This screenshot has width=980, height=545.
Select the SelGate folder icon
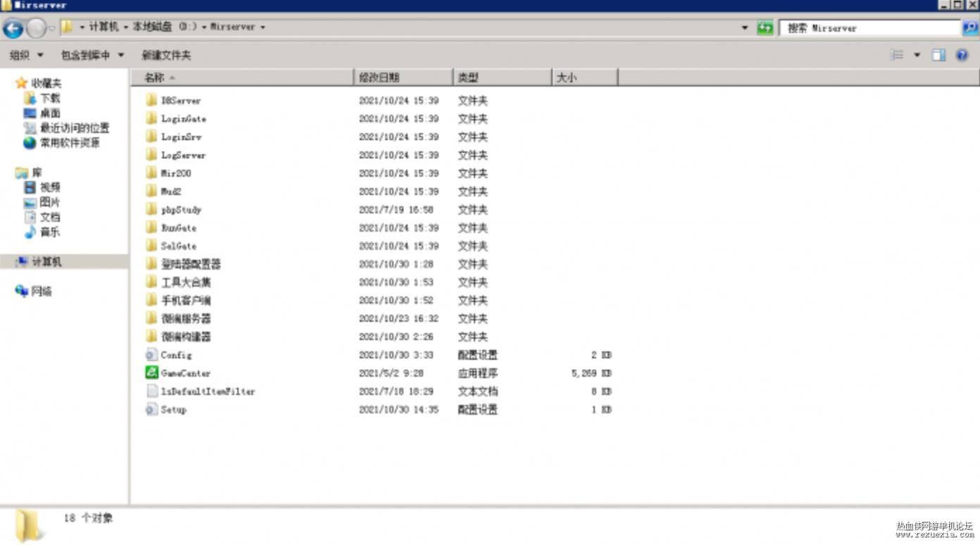pyautogui.click(x=151, y=246)
